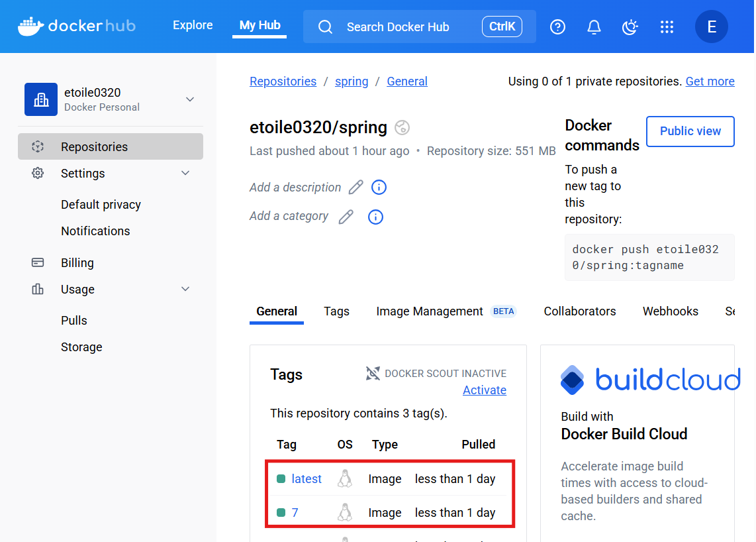
Task: Click the green status dot for latest
Action: [281, 479]
